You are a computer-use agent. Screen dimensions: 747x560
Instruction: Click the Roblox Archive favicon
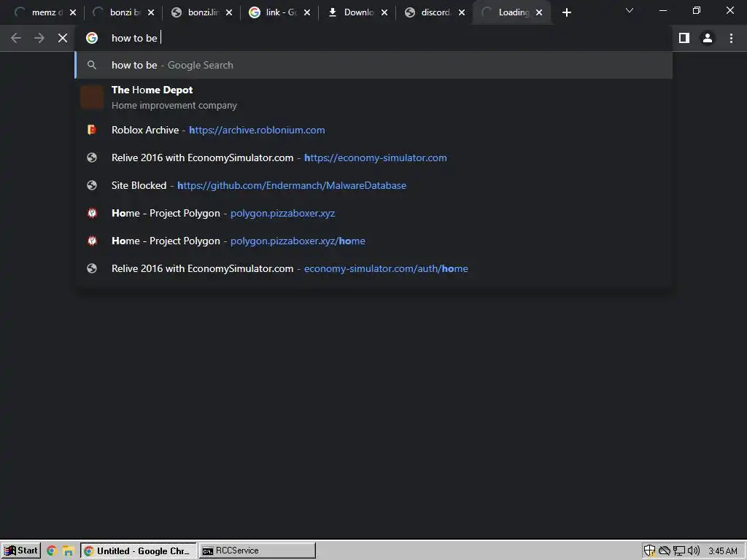click(x=92, y=130)
